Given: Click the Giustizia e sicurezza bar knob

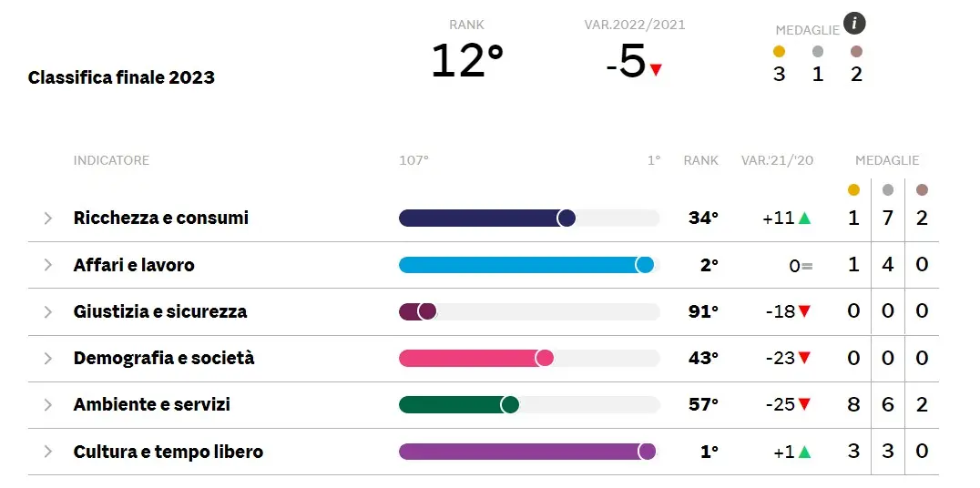Looking at the screenshot, I should point(427,311).
